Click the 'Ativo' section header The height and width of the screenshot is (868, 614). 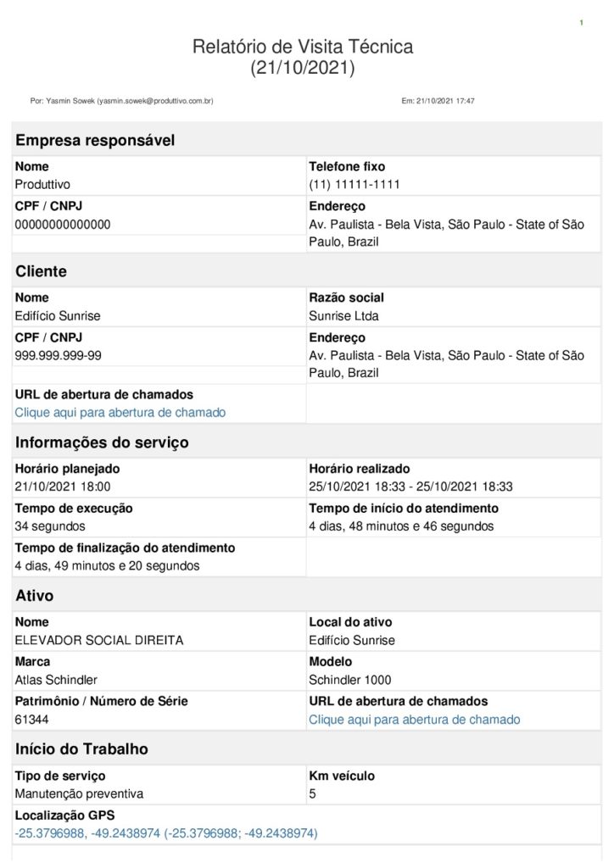(x=35, y=596)
